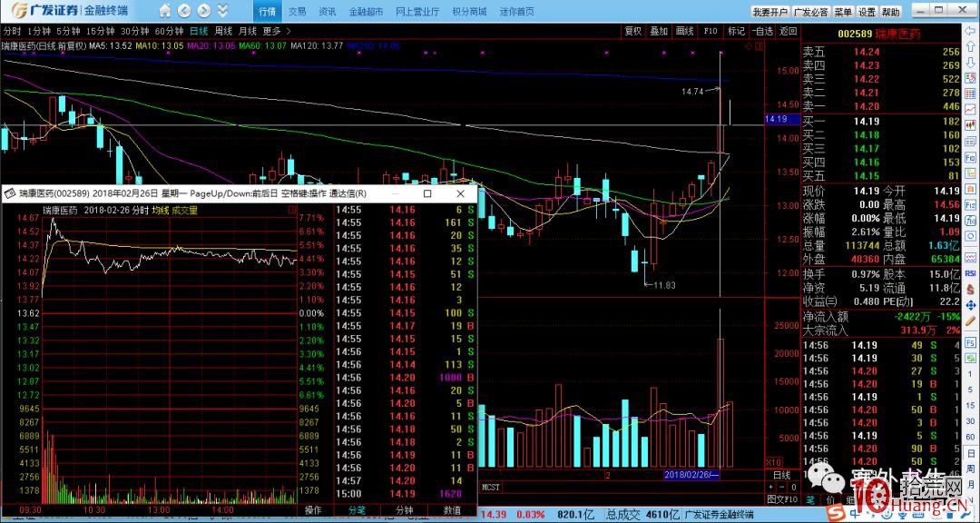This screenshot has width=980, height=523.
Task: Expand the double-chevron navigation menu
Action: tap(222, 11)
